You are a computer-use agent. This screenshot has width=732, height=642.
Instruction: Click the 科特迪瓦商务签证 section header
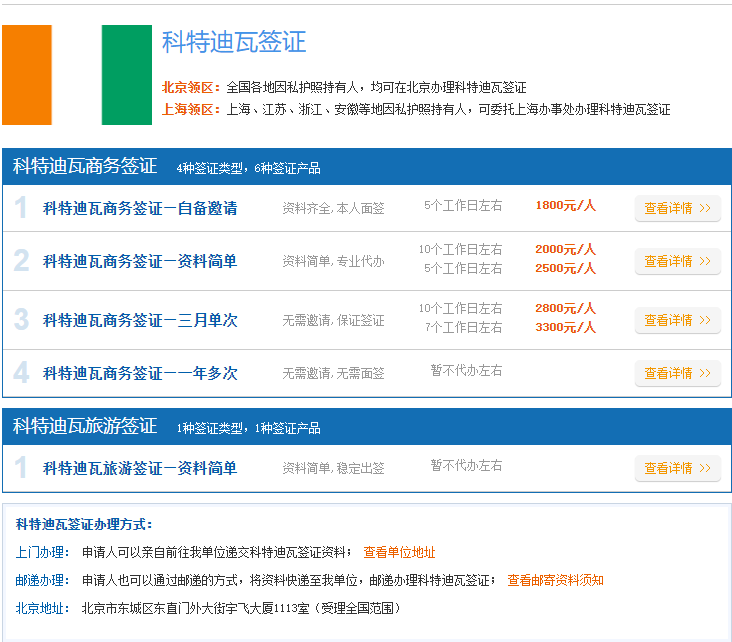tap(85, 167)
